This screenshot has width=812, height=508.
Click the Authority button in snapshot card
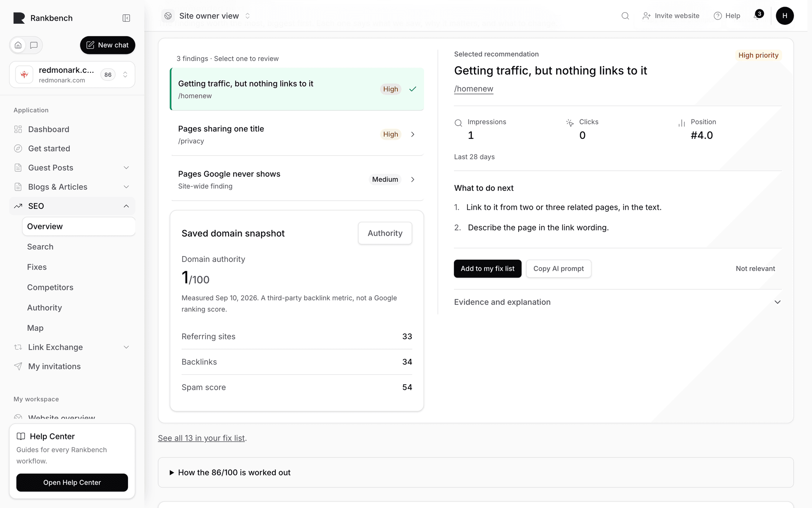(385, 233)
